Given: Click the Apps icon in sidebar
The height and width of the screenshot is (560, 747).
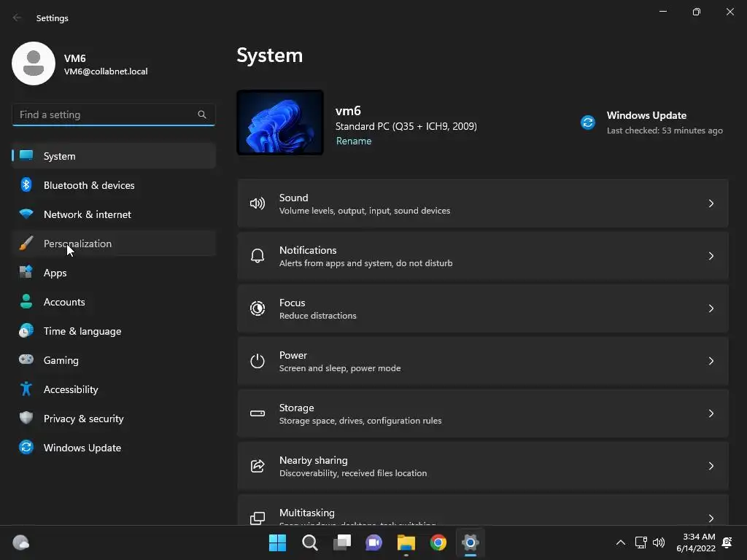Looking at the screenshot, I should (x=26, y=273).
